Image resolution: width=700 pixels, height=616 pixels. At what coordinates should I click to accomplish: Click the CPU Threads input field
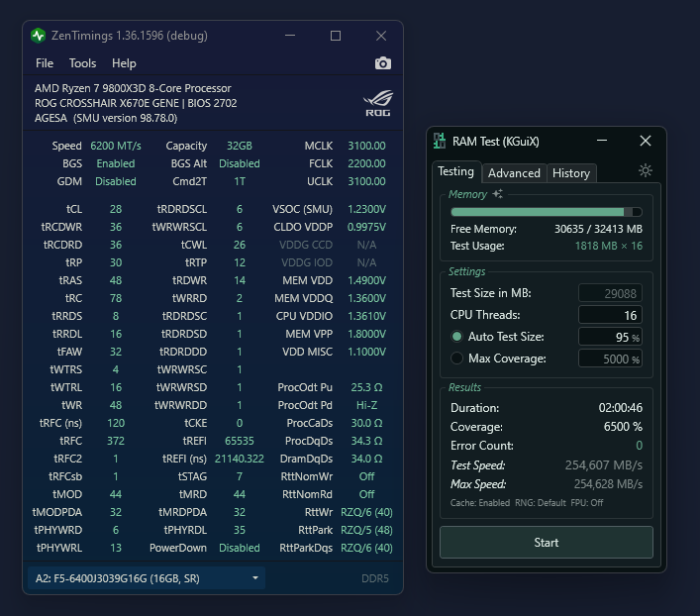click(x=610, y=315)
